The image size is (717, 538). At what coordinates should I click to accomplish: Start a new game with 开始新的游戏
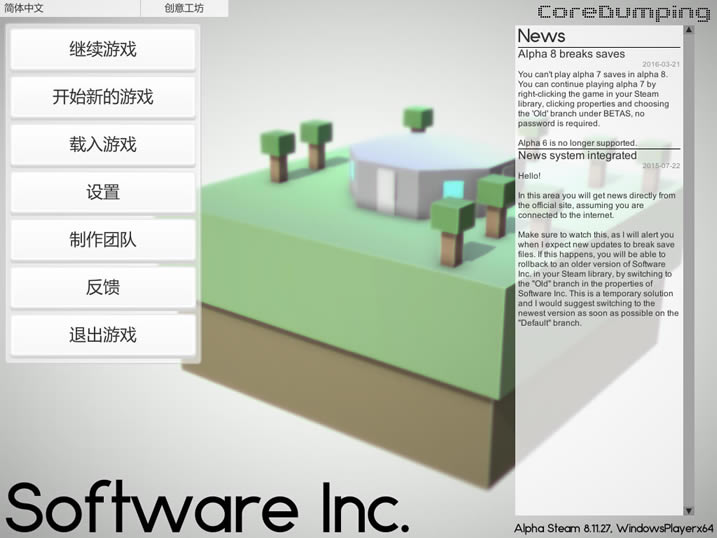[x=103, y=96]
